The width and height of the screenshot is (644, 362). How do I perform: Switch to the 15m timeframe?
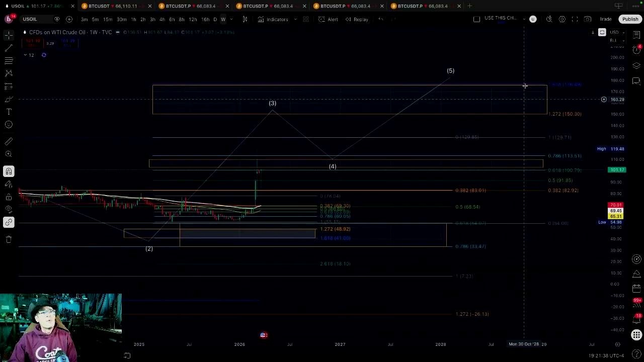coord(108,19)
